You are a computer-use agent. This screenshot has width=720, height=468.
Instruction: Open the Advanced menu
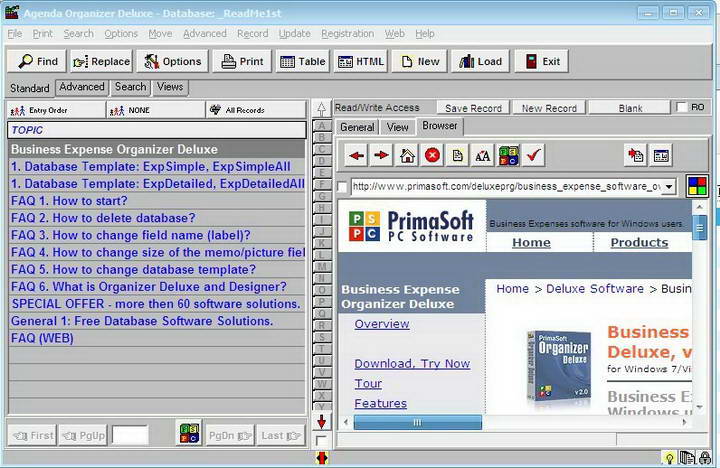click(205, 34)
